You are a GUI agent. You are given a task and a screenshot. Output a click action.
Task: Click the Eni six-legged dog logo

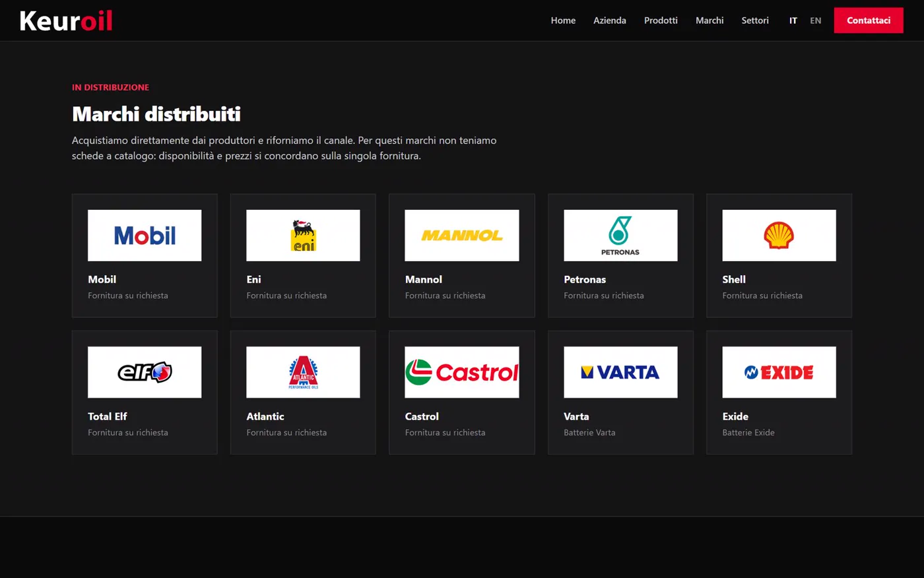(x=303, y=236)
